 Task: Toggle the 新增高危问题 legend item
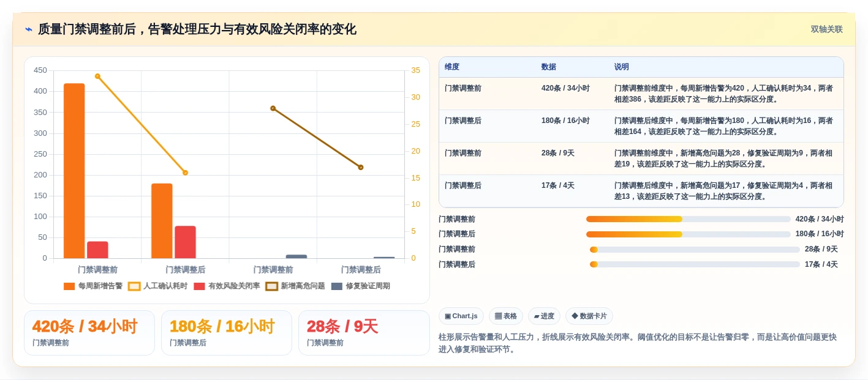point(295,286)
